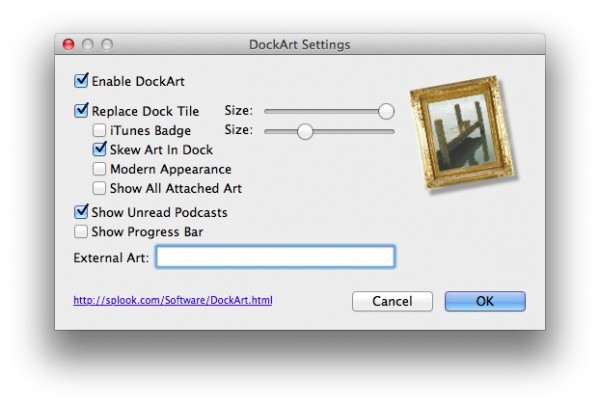Click the gray minimize button in title bar
The image size is (600, 406).
coord(88,45)
